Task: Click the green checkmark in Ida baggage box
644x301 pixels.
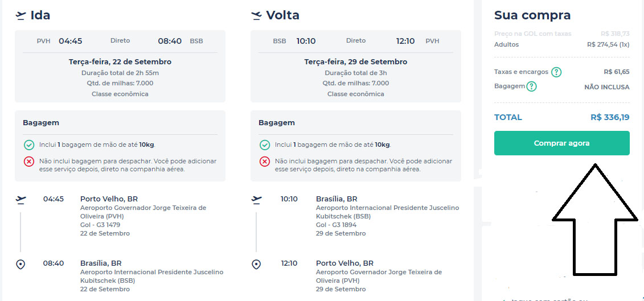Action: pos(29,145)
